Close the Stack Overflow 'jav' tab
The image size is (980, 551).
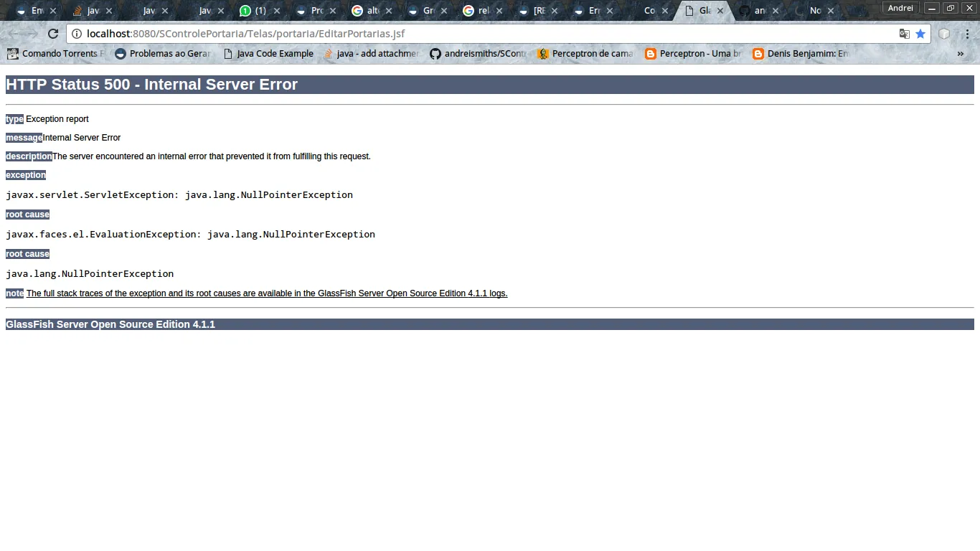coord(109,11)
